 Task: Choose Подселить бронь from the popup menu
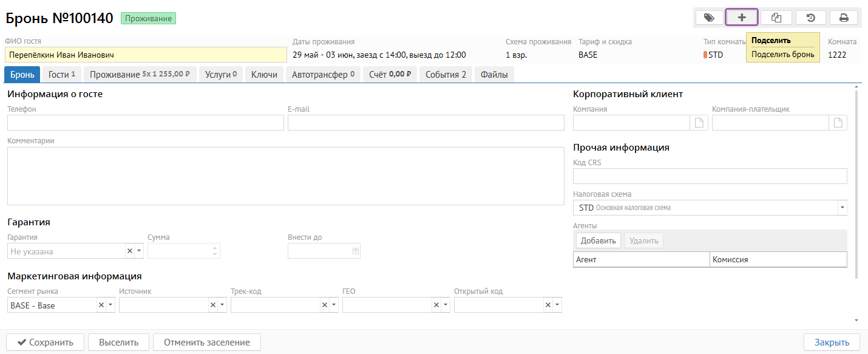782,54
